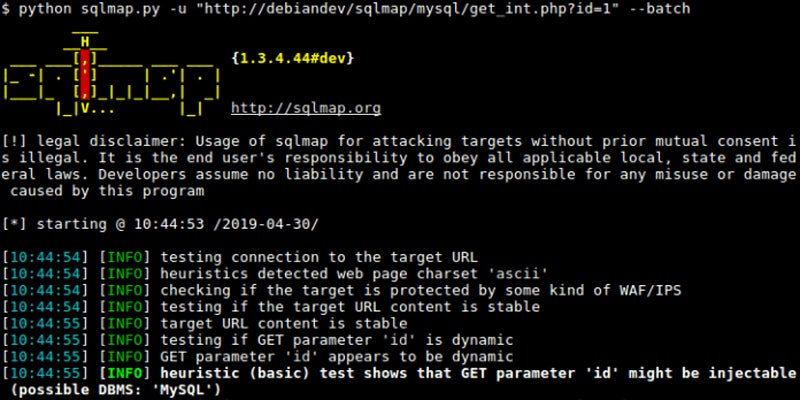Select the 'appears to be dynamic' log line
The height and width of the screenshot is (400, 800).
pyautogui.click(x=337, y=356)
